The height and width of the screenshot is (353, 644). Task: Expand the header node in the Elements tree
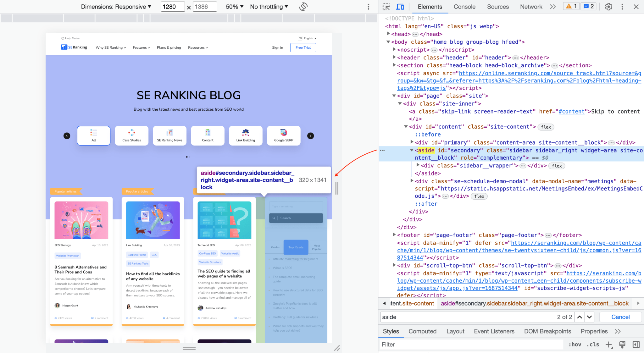[x=394, y=58]
